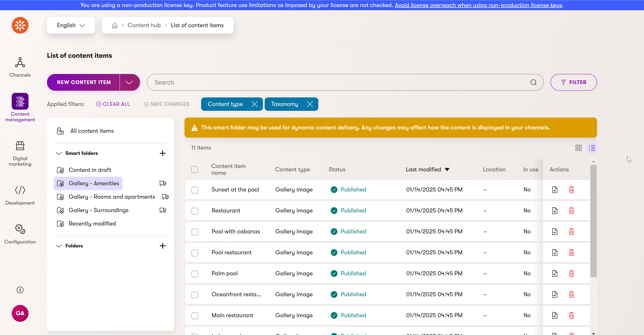Collapse the Folders section
The height and width of the screenshot is (335, 644).
click(59, 246)
